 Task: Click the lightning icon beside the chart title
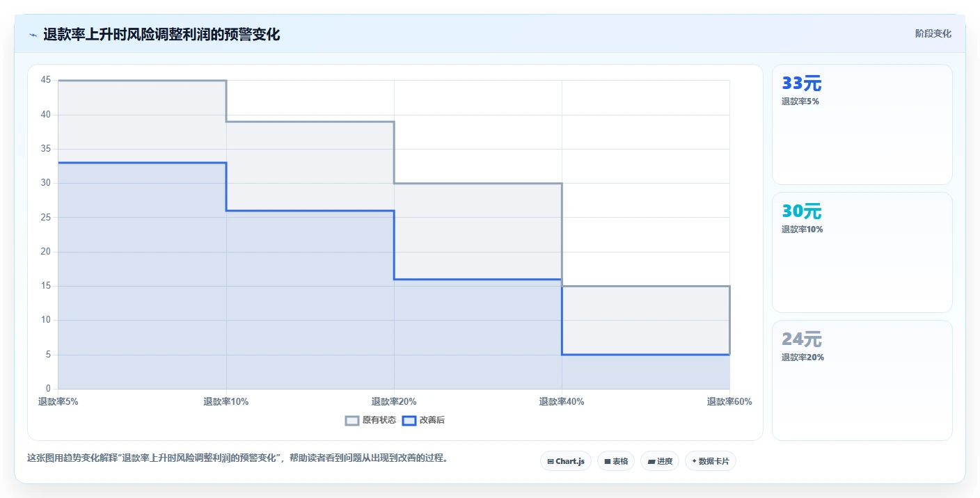tap(33, 35)
